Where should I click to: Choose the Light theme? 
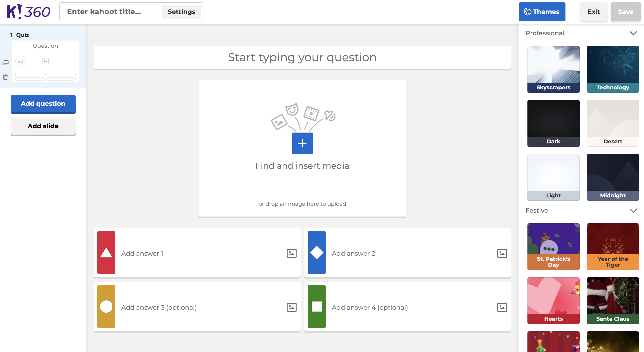click(553, 177)
